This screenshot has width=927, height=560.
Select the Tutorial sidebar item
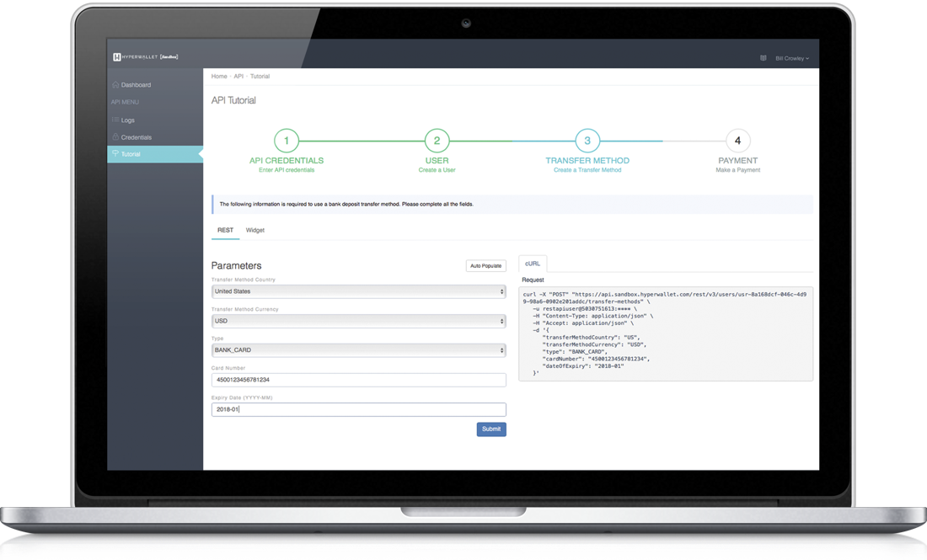tap(155, 154)
